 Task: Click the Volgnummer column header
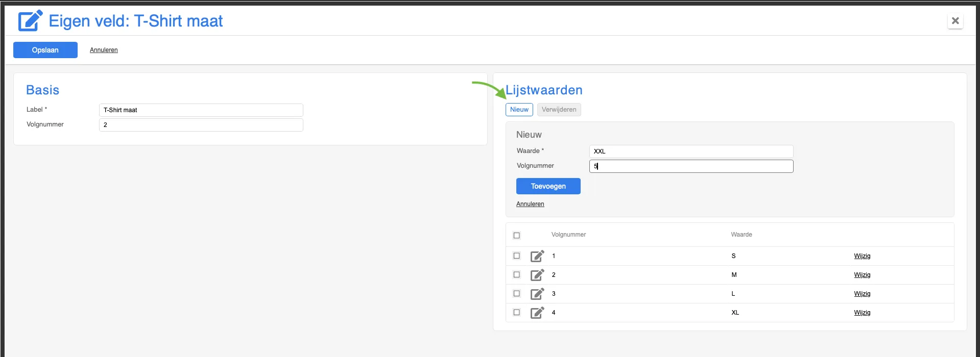[568, 235]
